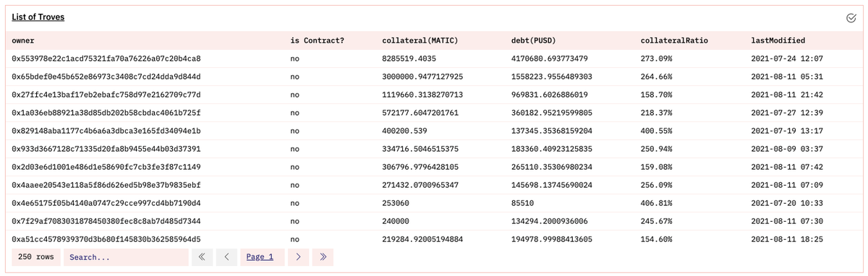Select owner address 0x2d03e6d1001e486d1e58690fc7cb3fe3f87c1149
Viewport: 868px width, 276px height.
106,167
